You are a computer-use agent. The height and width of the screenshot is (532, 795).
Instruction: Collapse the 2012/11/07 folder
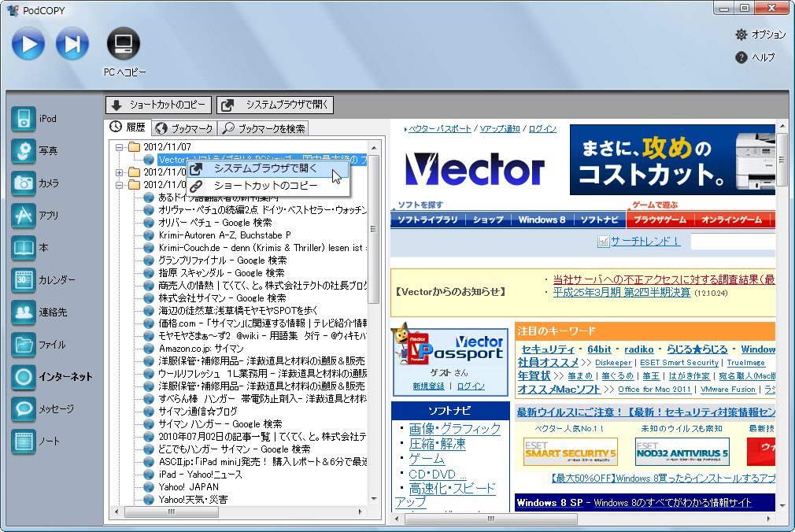point(119,147)
